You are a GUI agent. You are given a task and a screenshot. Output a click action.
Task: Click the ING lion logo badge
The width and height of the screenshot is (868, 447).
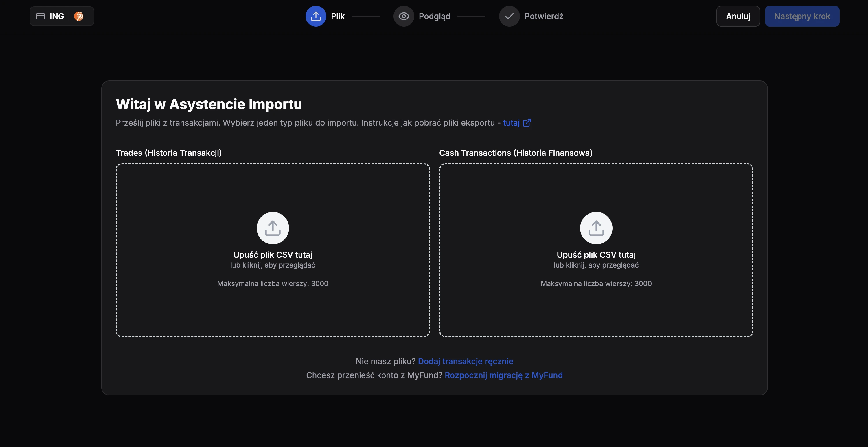point(80,16)
